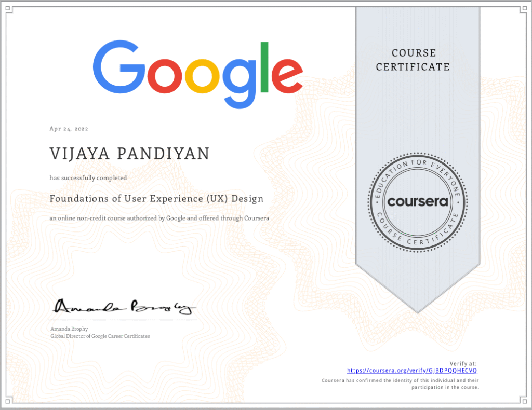Viewport: 532px width, 410px height.
Task: Click the Amanda Brophy handwritten signature
Action: pyautogui.click(x=124, y=307)
